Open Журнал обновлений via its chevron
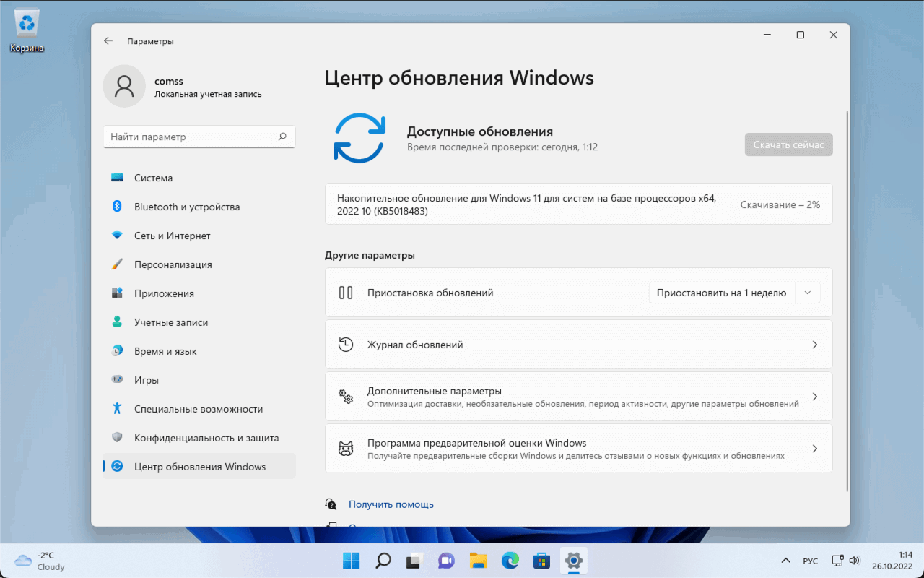 814,345
